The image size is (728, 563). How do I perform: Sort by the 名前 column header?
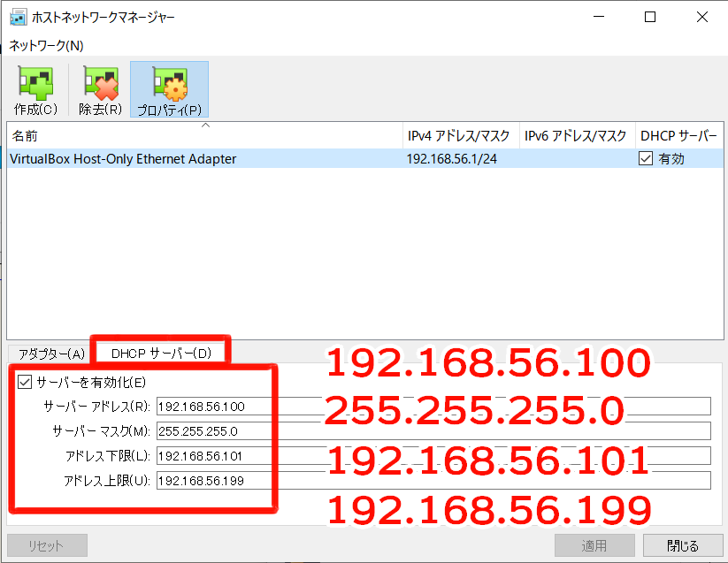tap(204, 136)
